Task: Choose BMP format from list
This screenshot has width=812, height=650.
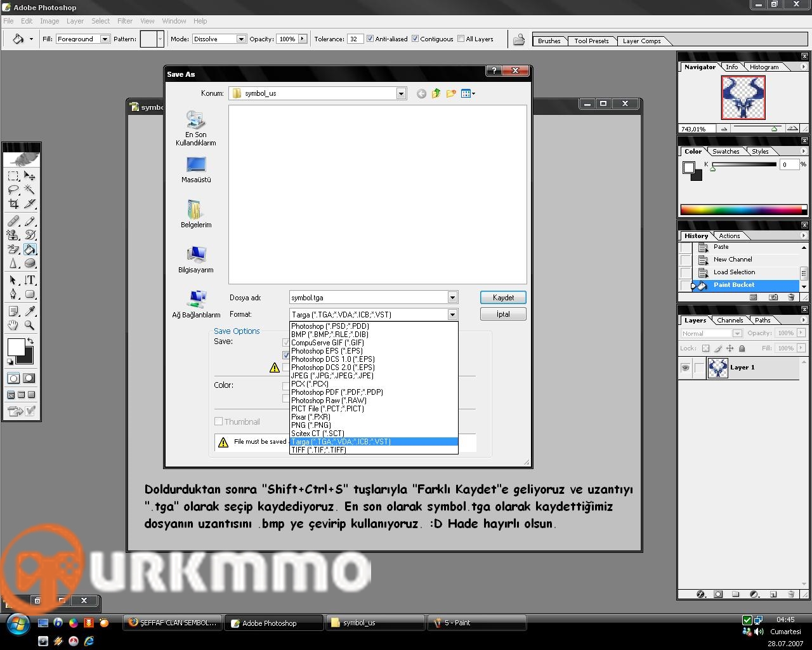Action: [374, 335]
